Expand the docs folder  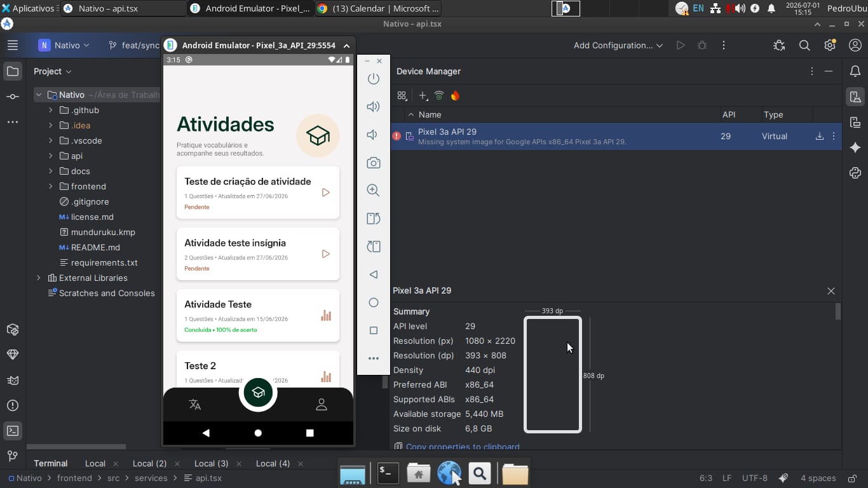50,171
